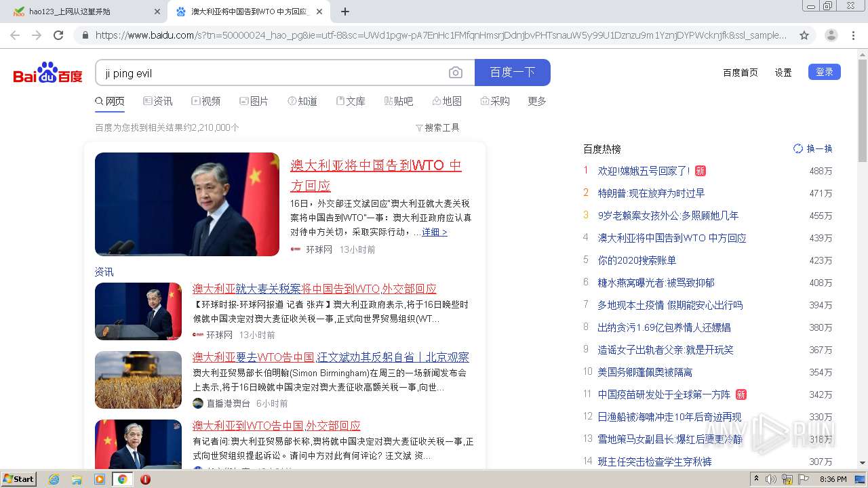This screenshot has height=488, width=868.
Task: Open Chrome profile avatar menu
Action: (x=831, y=35)
